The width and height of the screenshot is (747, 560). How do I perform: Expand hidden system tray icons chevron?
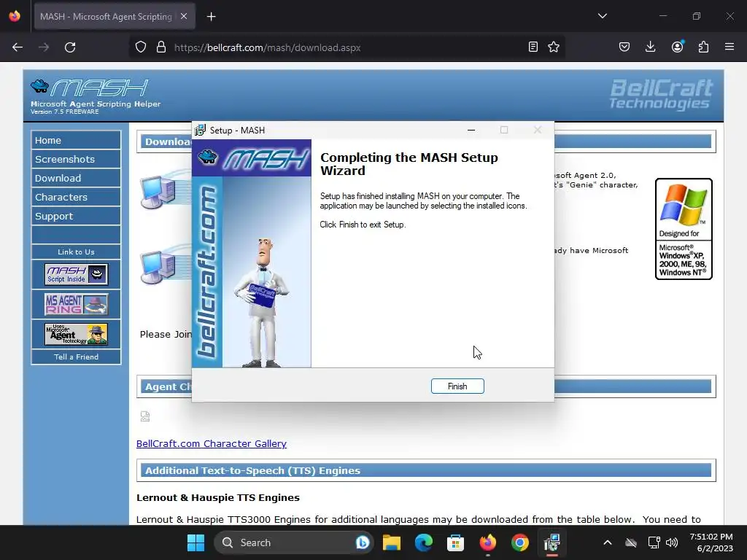pyautogui.click(x=608, y=542)
